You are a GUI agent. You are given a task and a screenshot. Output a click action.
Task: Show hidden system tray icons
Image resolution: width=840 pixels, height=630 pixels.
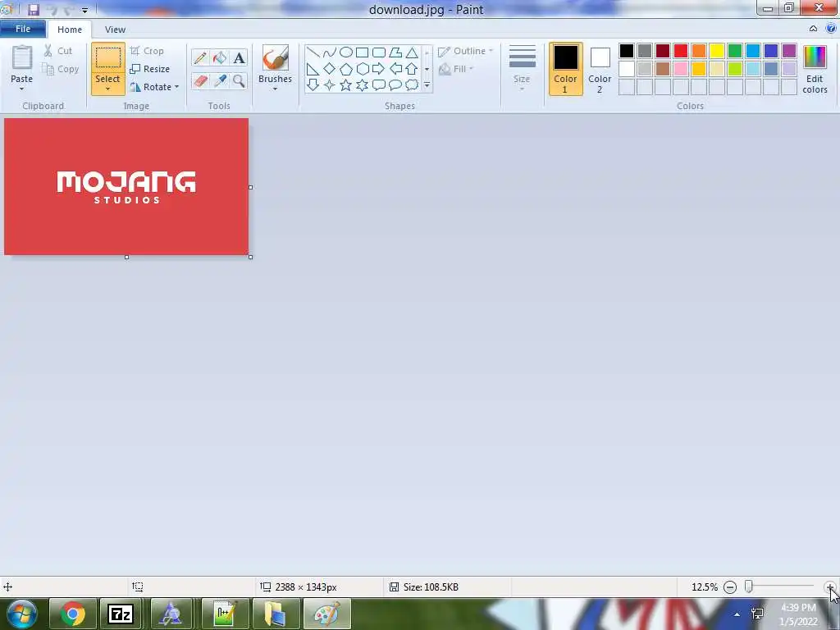coord(737,614)
